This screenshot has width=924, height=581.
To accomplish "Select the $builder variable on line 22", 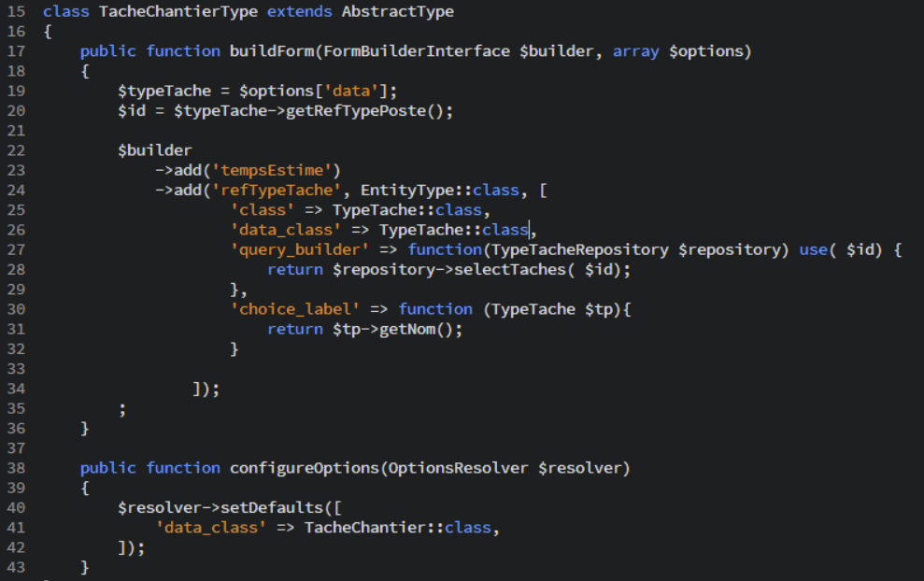I will [155, 149].
